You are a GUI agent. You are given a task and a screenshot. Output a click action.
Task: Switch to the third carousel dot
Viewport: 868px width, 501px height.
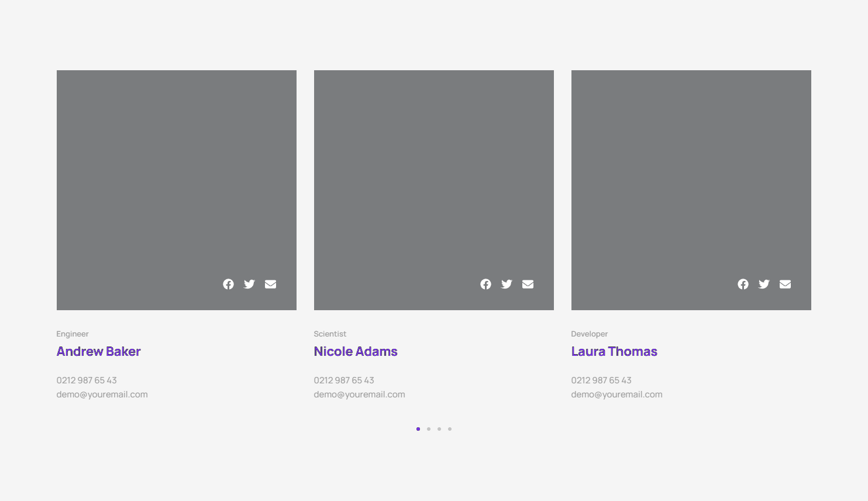(439, 429)
